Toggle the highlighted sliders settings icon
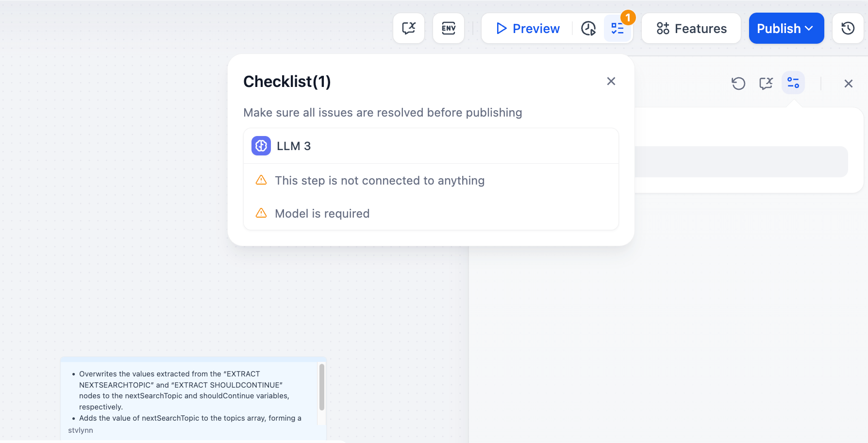The width and height of the screenshot is (868, 443). click(x=793, y=83)
